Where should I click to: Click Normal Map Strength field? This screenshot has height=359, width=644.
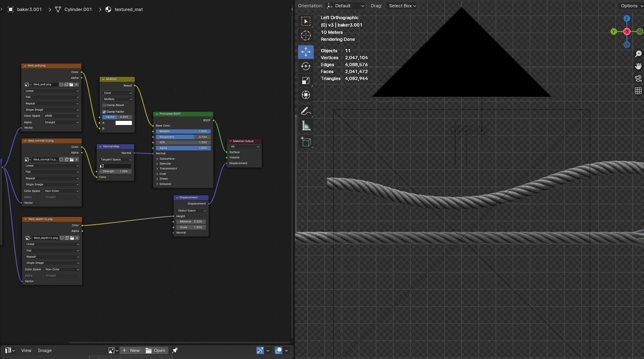click(x=116, y=172)
